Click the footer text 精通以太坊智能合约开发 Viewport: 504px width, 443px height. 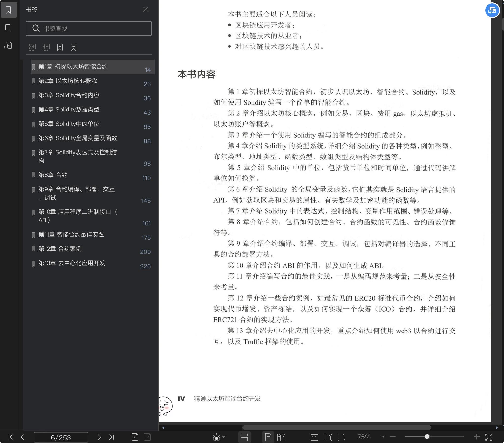[227, 399]
